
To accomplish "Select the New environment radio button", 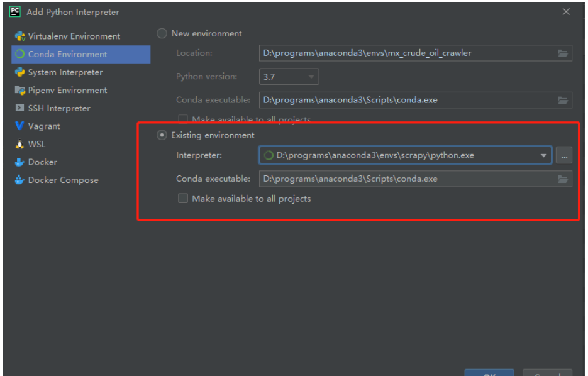I will (162, 33).
